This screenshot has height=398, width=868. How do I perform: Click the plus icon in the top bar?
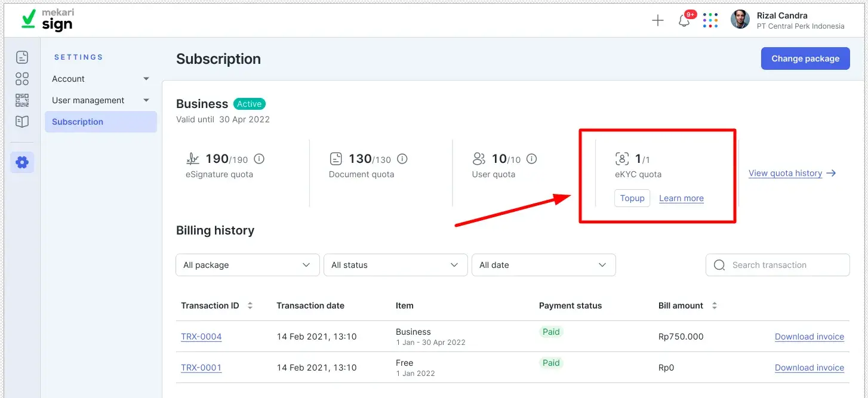tap(657, 20)
